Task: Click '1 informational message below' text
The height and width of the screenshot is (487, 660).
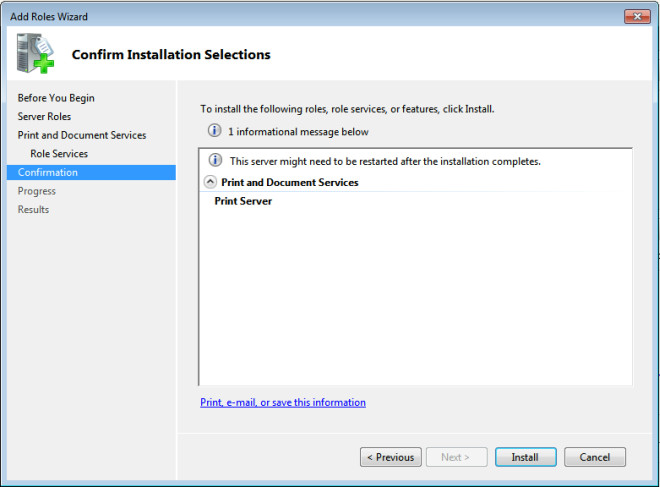Action: (298, 132)
